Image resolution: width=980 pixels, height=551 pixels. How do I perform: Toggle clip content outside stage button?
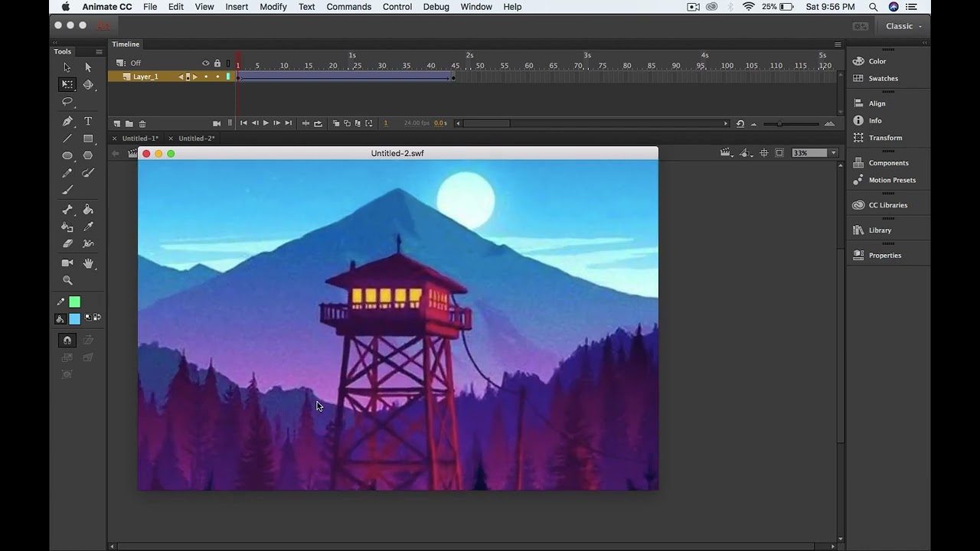point(779,153)
